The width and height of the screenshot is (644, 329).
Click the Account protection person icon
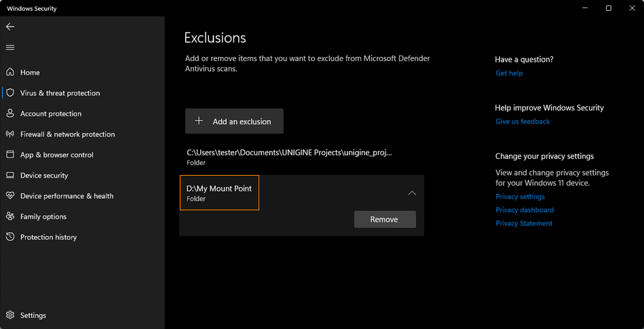[x=10, y=114]
